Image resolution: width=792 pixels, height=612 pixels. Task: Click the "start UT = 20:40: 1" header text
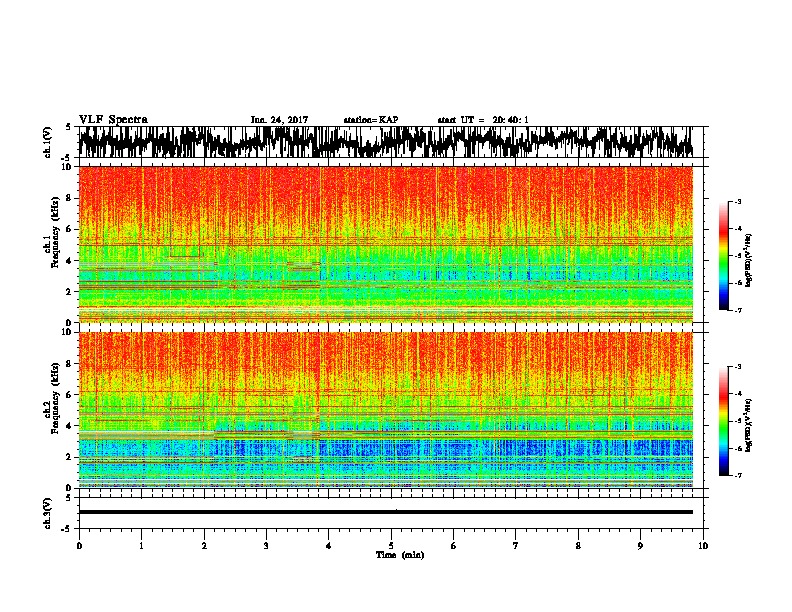(x=483, y=120)
